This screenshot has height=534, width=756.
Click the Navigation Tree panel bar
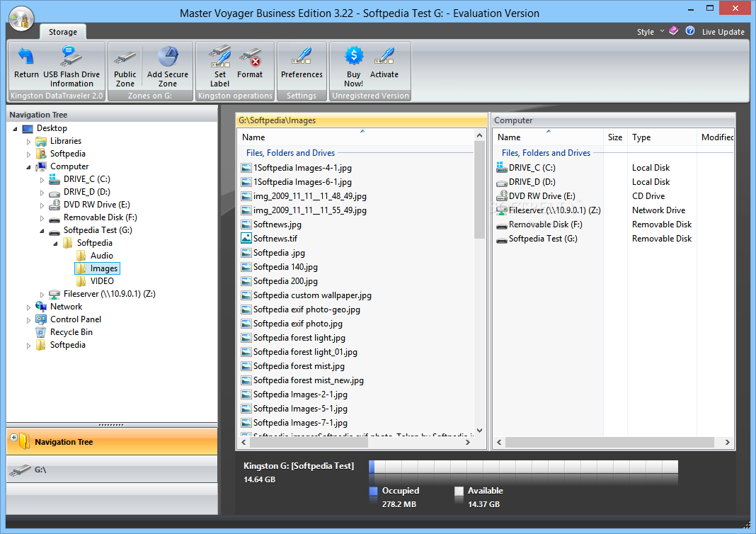[112, 442]
